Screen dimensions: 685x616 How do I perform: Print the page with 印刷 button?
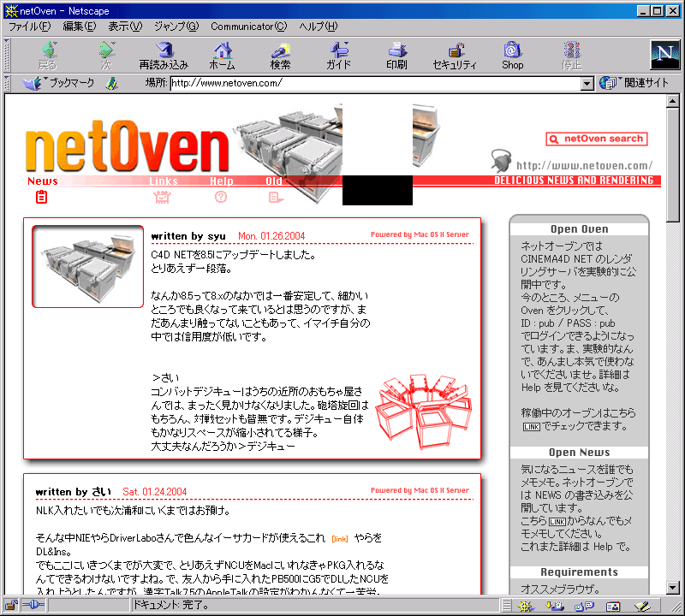click(396, 56)
